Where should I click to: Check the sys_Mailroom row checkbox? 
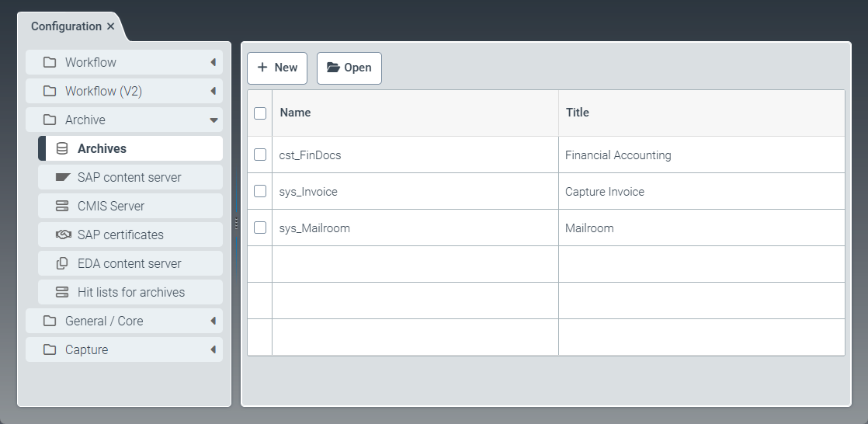[x=260, y=228]
